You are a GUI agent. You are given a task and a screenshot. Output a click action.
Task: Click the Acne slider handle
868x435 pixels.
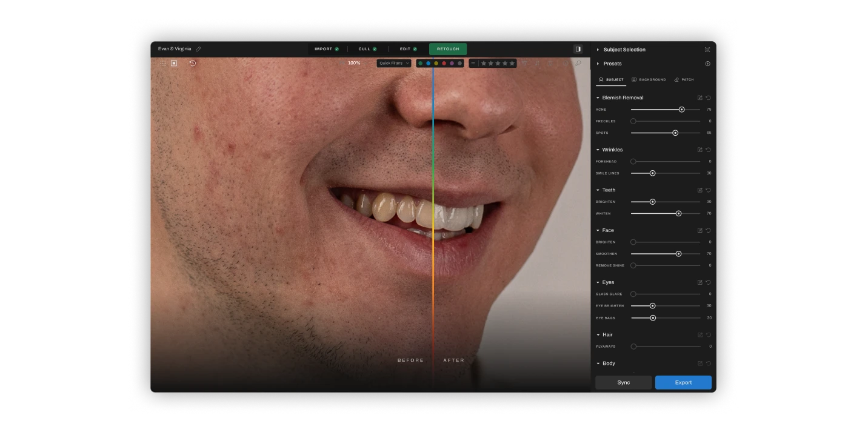681,110
